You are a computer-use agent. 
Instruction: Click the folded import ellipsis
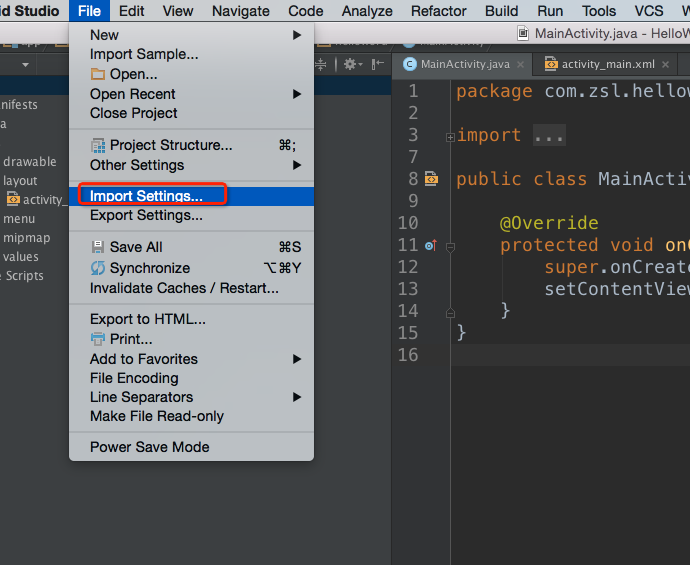549,135
